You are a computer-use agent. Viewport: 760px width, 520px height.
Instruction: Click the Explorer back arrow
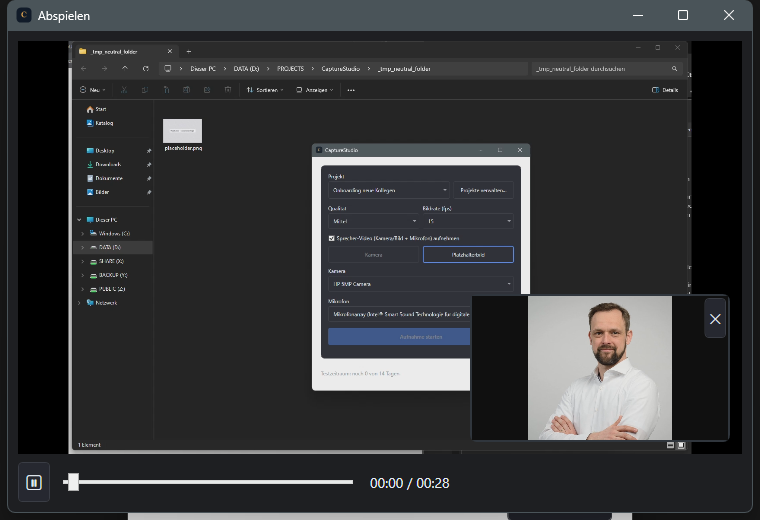pyautogui.click(x=83, y=69)
